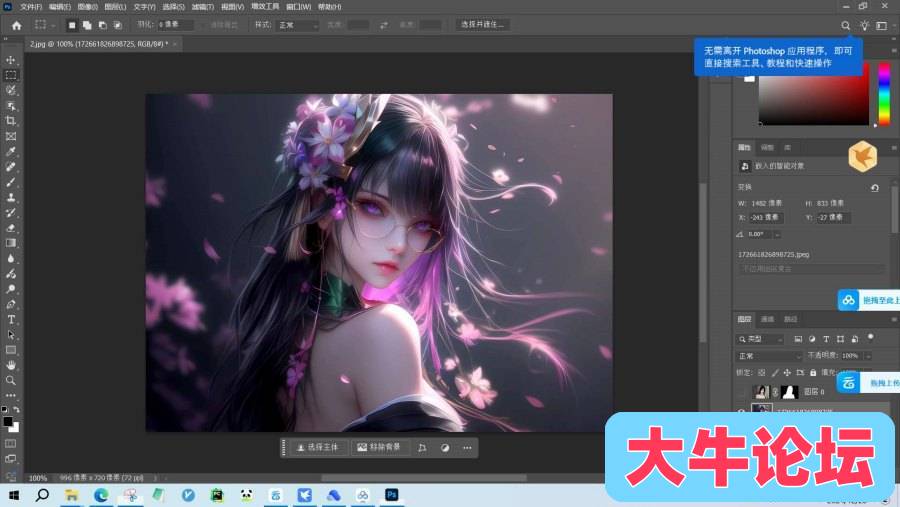
Task: Open the 滤镜(T) menu
Action: 203,7
